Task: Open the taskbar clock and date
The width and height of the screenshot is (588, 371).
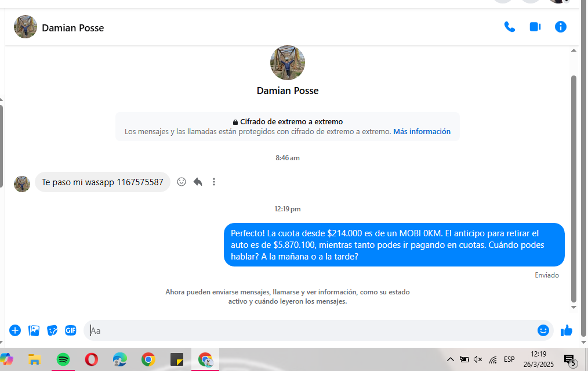Action: point(539,359)
